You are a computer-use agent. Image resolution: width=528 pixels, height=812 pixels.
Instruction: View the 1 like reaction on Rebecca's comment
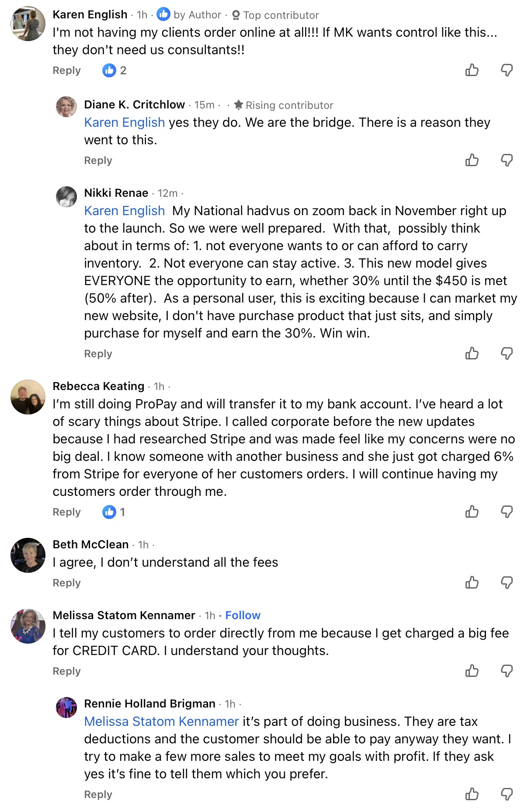coord(114,512)
